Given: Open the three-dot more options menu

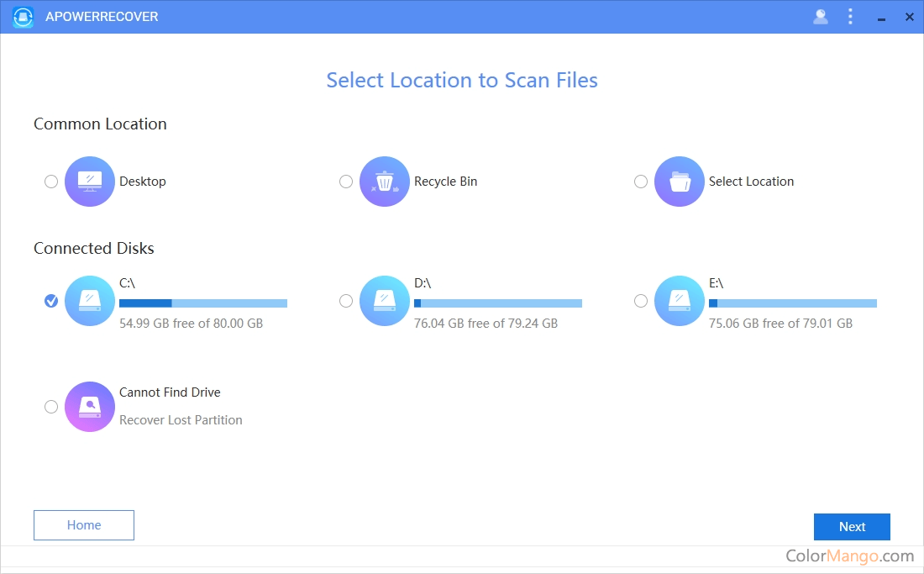Looking at the screenshot, I should [850, 17].
